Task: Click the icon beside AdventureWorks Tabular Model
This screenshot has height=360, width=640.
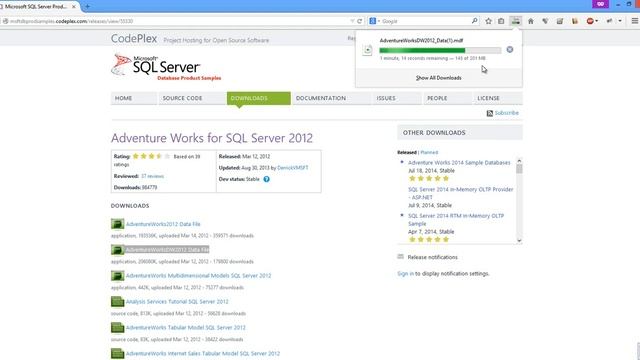Action: coord(118,327)
